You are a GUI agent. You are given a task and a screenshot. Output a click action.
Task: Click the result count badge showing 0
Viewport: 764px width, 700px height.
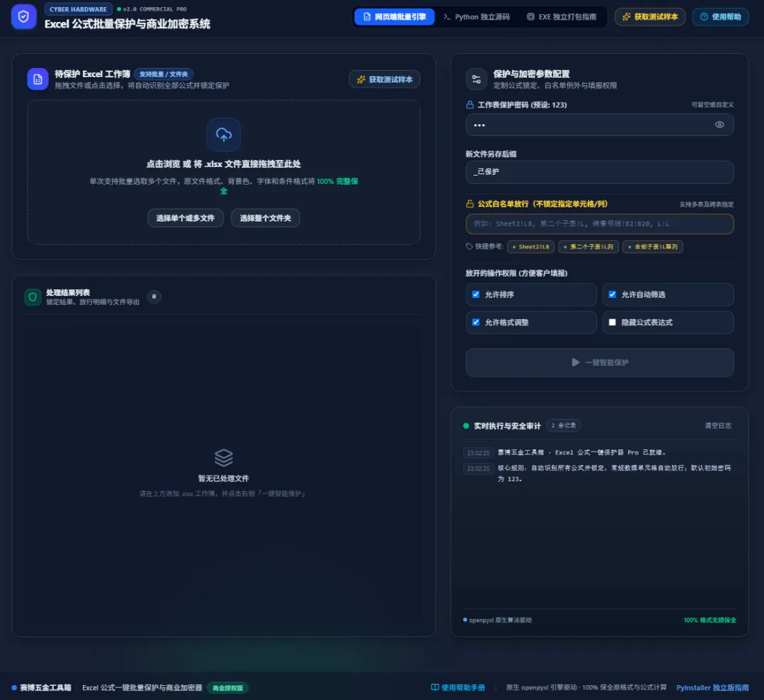point(154,297)
